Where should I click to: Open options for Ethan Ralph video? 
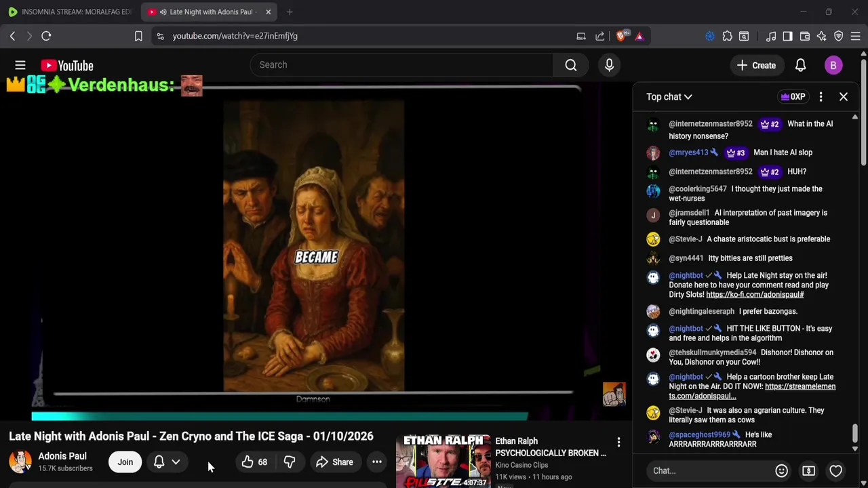pyautogui.click(x=618, y=443)
